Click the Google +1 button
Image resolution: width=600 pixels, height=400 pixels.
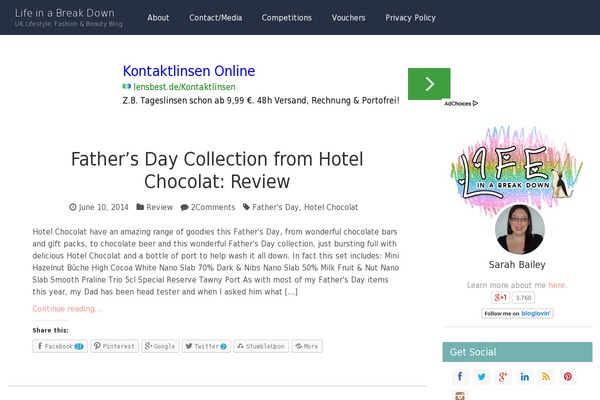point(500,297)
